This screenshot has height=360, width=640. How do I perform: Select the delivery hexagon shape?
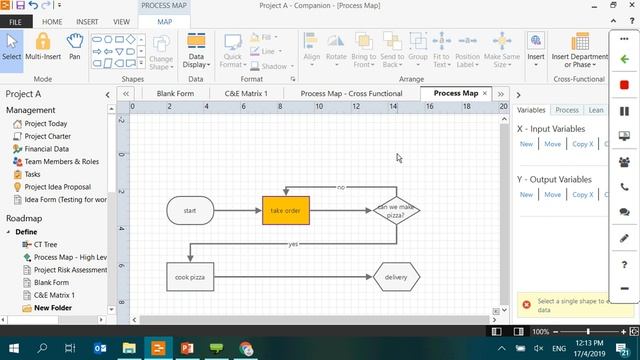[x=396, y=277]
